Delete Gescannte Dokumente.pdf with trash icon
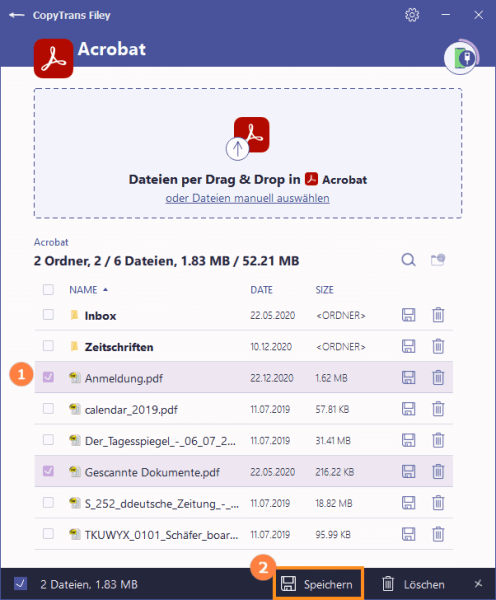This screenshot has width=496, height=600. pyautogui.click(x=438, y=471)
